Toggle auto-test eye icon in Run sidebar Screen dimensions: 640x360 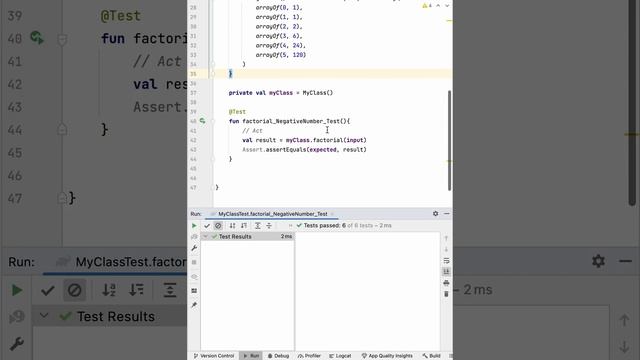194,277
